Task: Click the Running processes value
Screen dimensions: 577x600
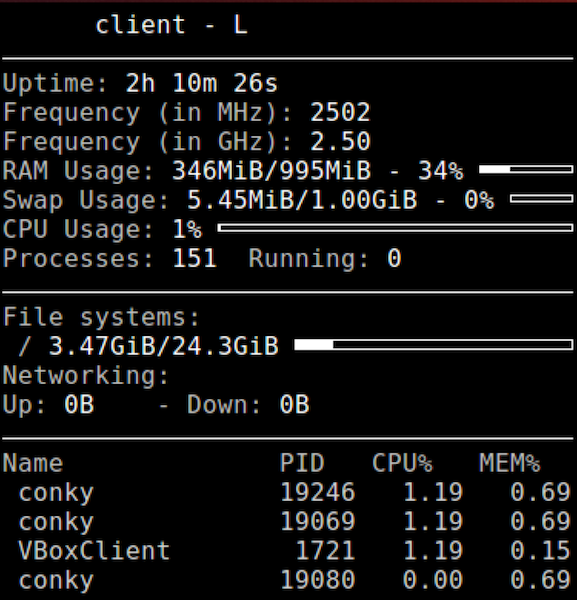Action: point(394,258)
